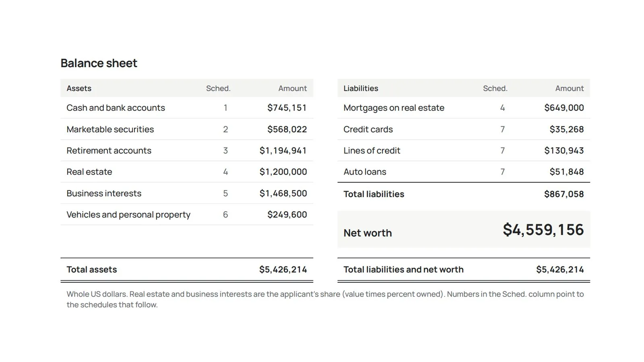Click schedule number 7 beside Credit cards
Viewport: 644px width, 362px height.
click(x=502, y=129)
